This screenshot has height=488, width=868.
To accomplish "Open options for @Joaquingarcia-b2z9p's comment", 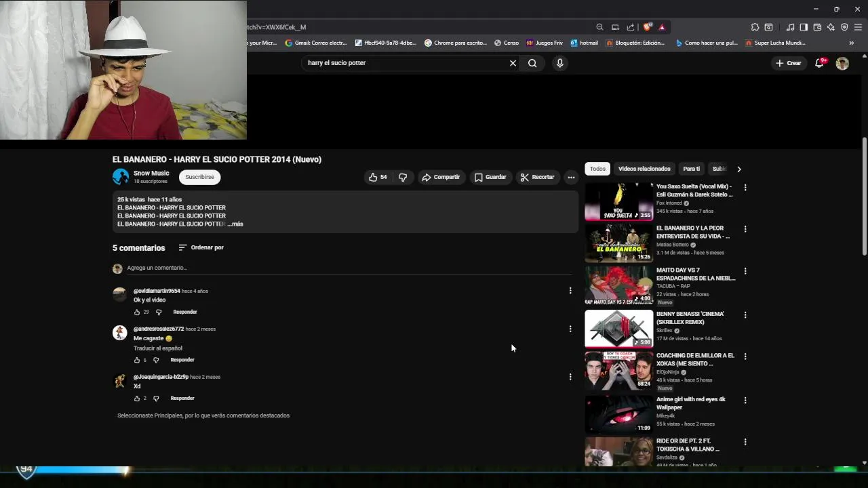I will click(570, 377).
